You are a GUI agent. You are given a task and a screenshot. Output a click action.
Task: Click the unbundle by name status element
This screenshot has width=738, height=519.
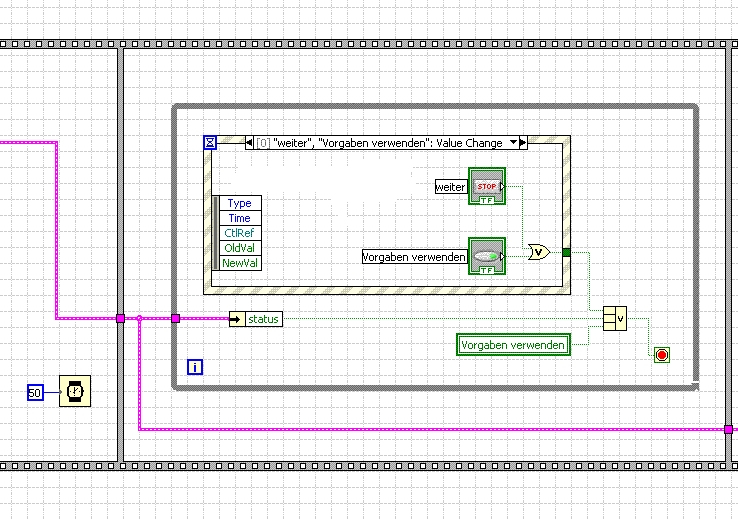click(264, 319)
